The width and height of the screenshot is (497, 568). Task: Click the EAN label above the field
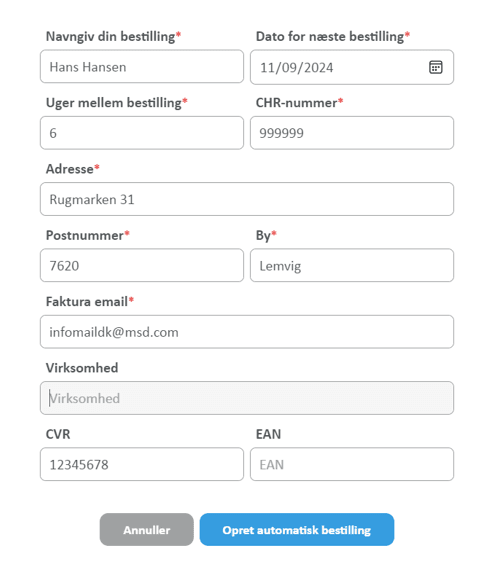coord(268,434)
